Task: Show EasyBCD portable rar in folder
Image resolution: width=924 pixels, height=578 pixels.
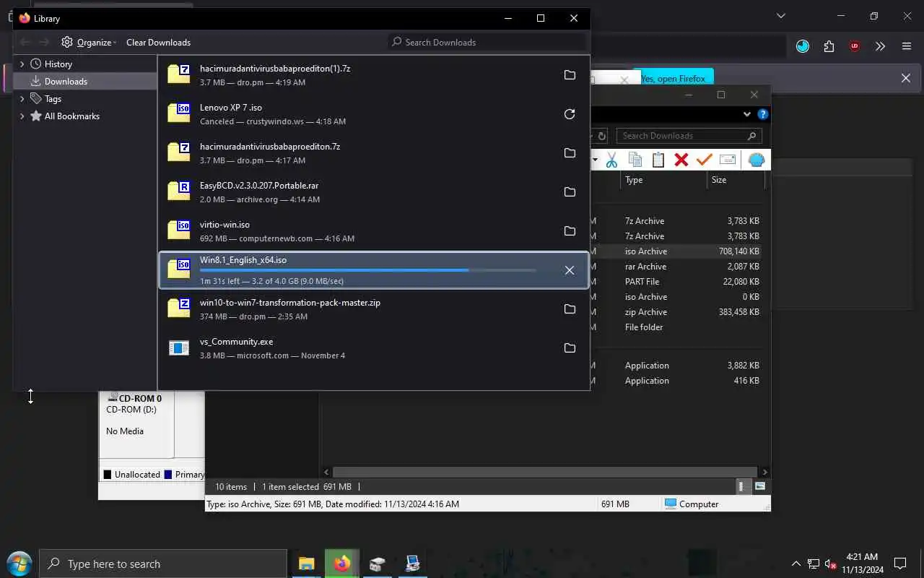Action: [x=570, y=192]
